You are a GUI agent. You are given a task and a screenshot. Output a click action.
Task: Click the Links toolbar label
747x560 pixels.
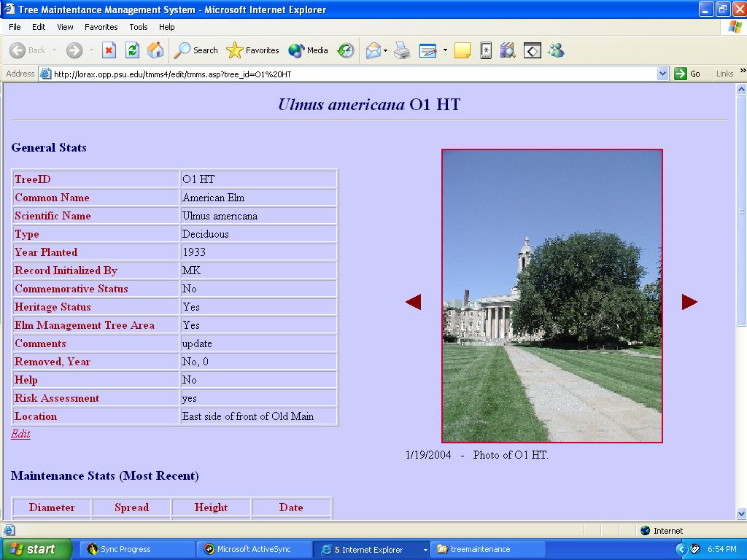click(724, 74)
